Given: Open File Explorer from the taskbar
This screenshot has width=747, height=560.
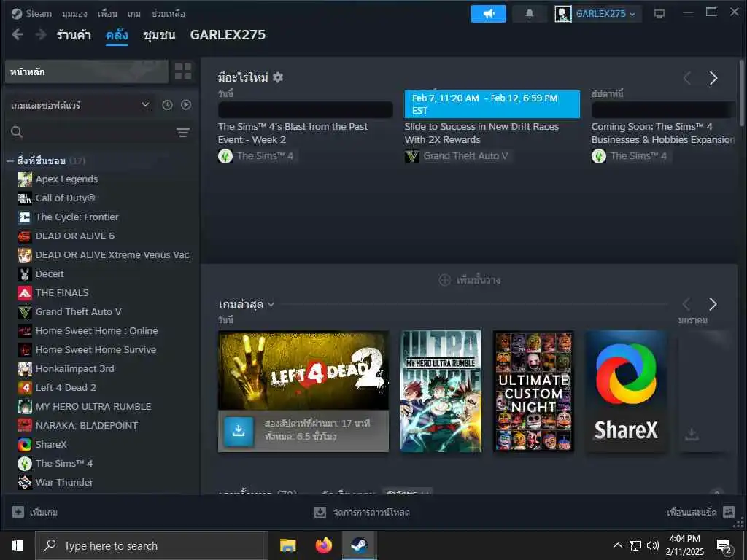Looking at the screenshot, I should coord(287,545).
